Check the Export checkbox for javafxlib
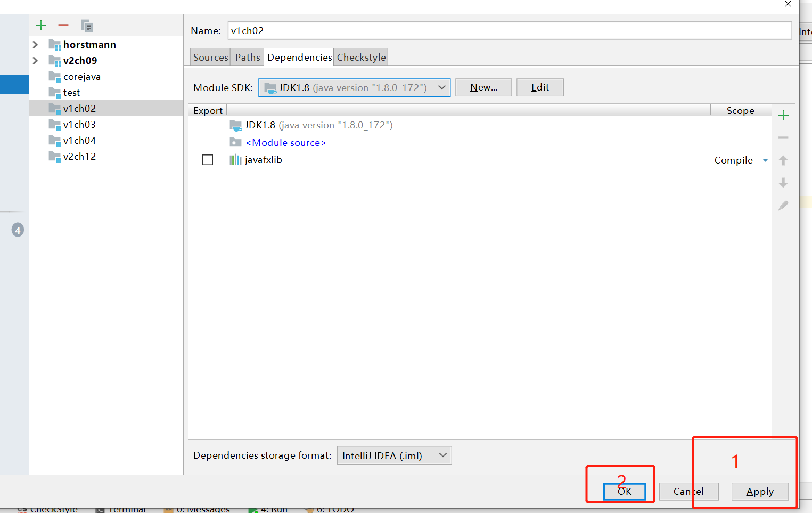 point(208,160)
